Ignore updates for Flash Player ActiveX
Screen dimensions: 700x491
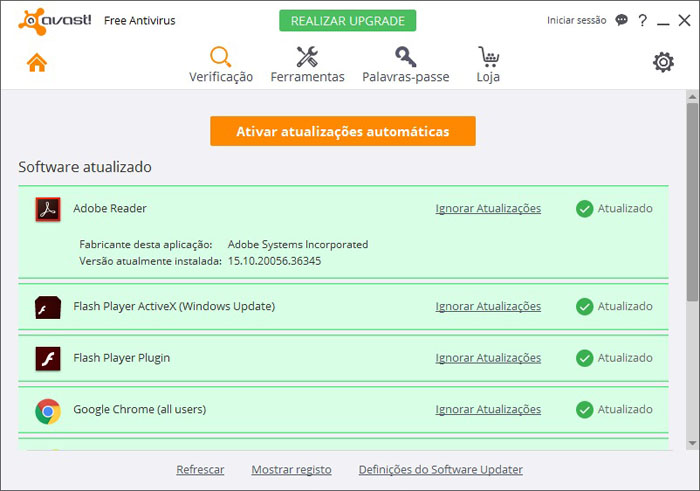488,307
